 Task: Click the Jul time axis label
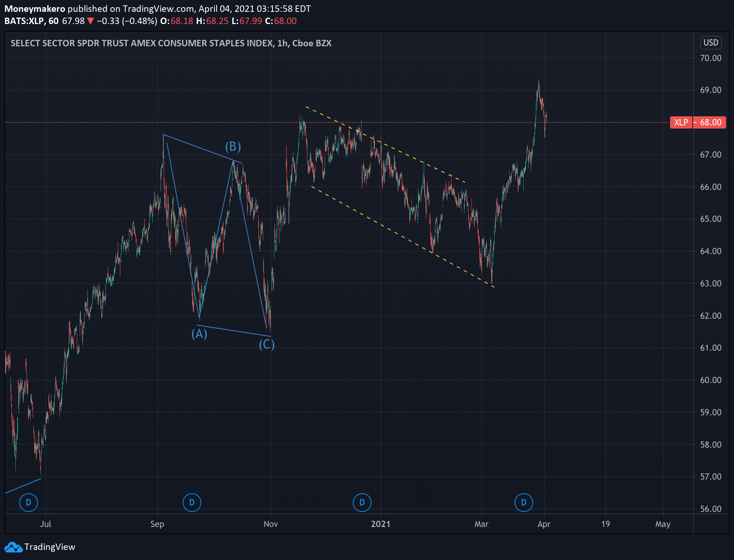tap(46, 524)
